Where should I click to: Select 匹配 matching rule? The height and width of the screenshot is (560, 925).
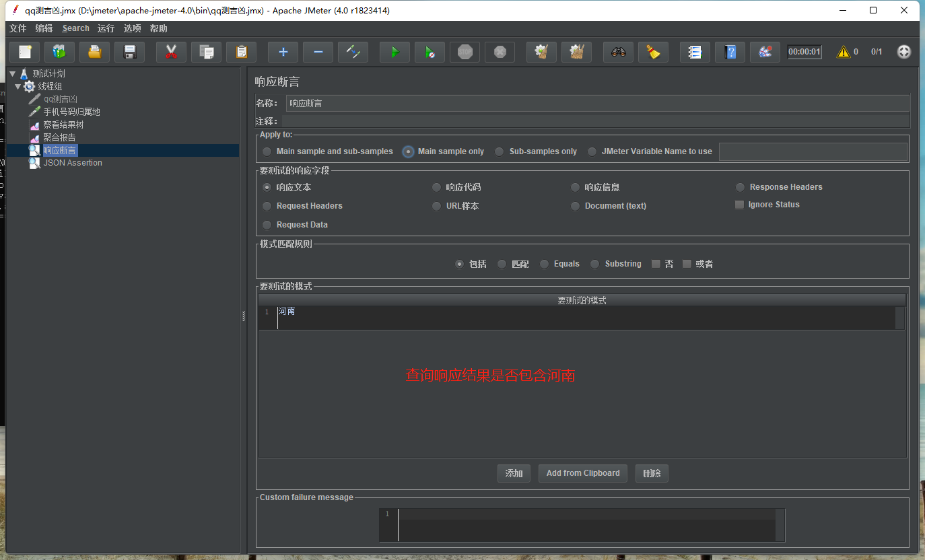513,264
